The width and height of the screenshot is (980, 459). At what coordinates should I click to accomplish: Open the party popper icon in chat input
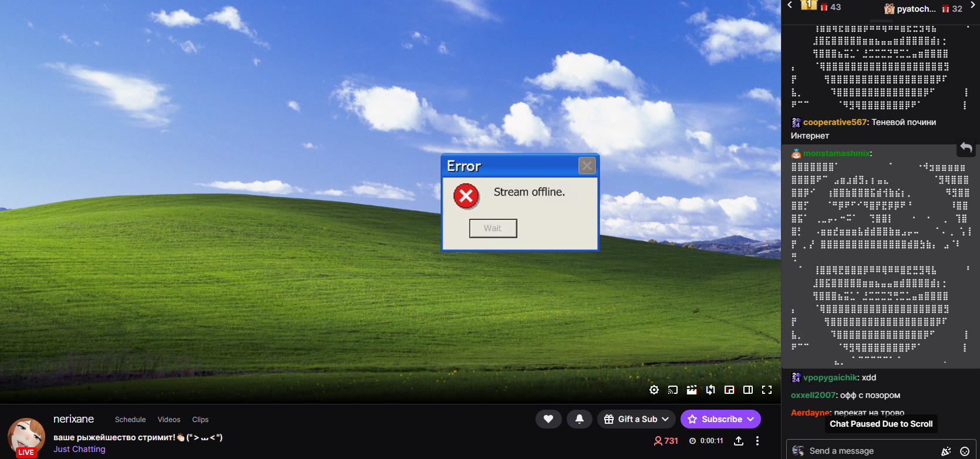[946, 451]
